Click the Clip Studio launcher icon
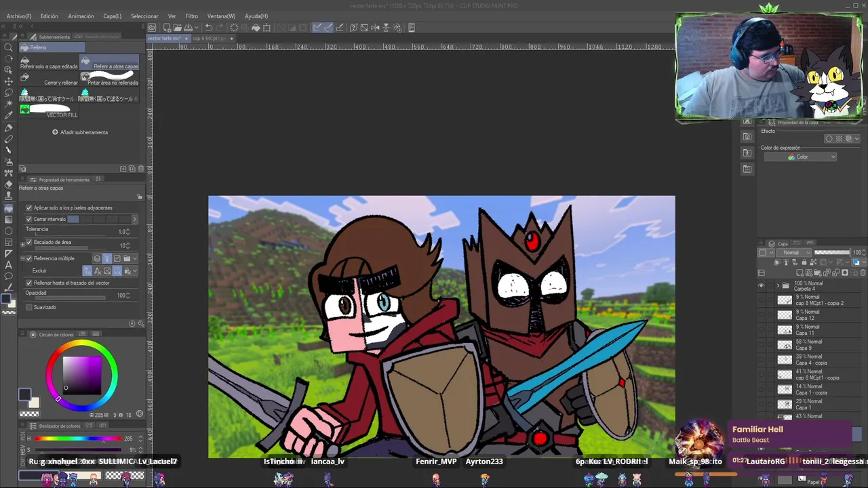The height and width of the screenshot is (488, 868). tap(152, 28)
